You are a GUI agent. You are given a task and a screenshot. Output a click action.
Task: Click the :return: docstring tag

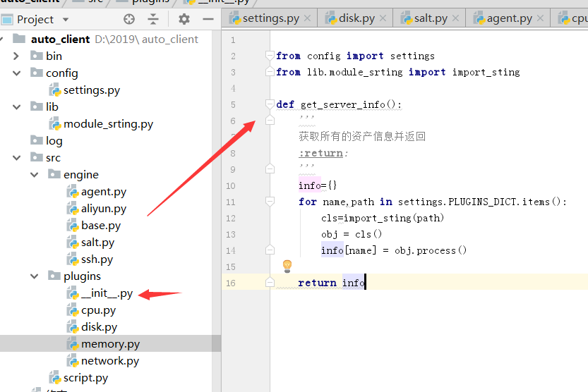coord(323,153)
